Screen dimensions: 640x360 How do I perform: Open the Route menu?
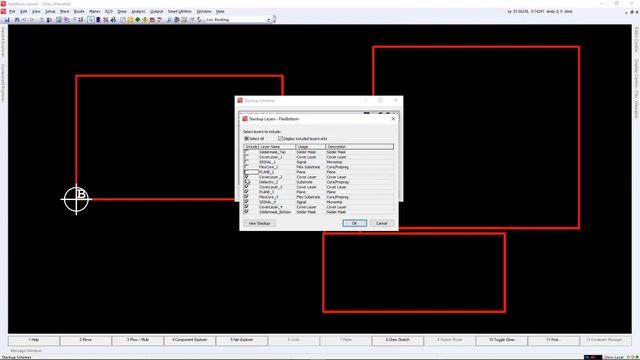79,11
